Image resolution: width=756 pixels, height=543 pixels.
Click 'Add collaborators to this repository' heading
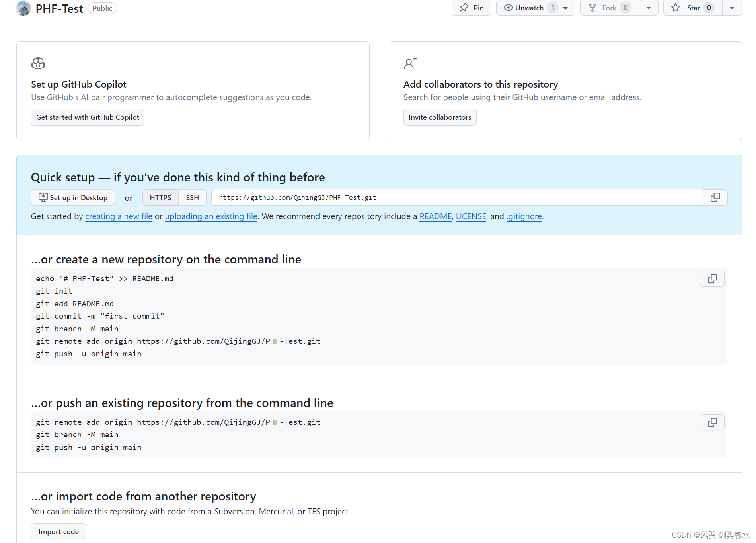[481, 84]
